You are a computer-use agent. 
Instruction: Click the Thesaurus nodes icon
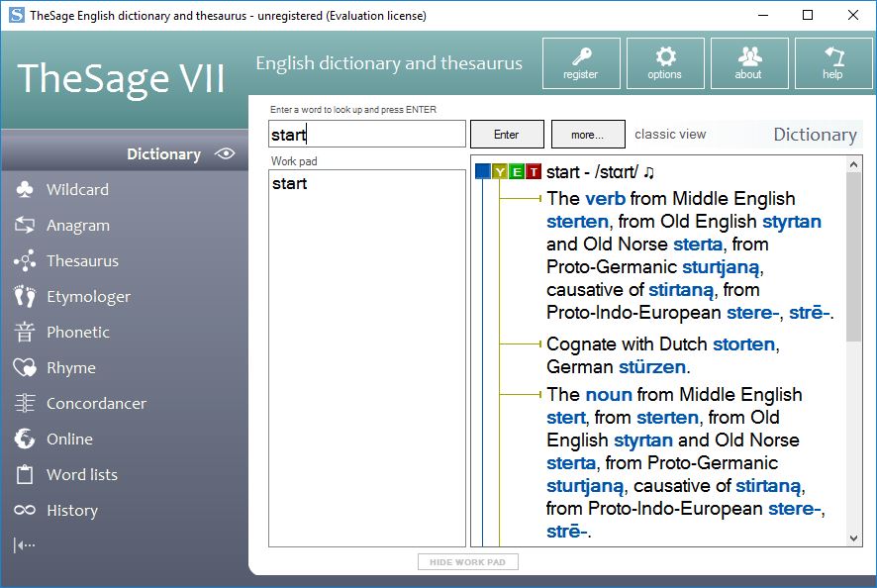[25, 260]
